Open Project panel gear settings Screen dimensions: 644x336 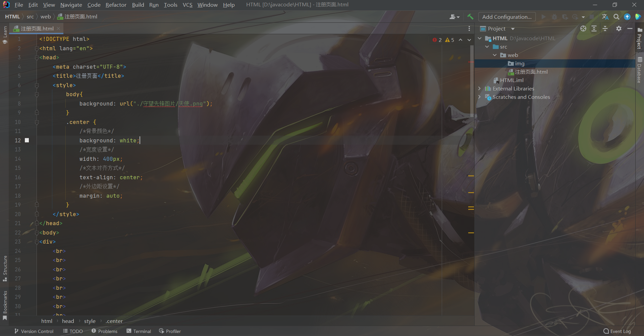(619, 28)
